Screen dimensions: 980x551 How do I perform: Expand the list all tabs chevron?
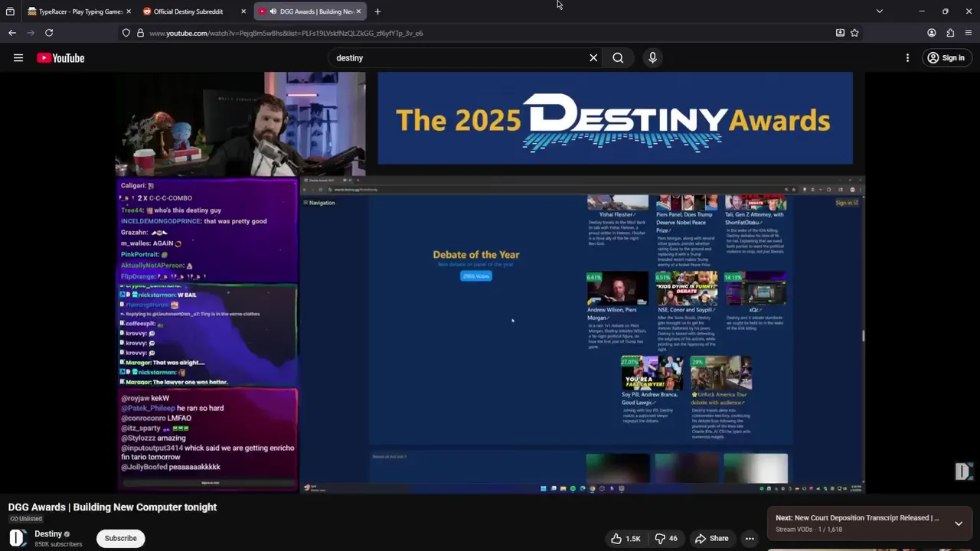(x=879, y=11)
